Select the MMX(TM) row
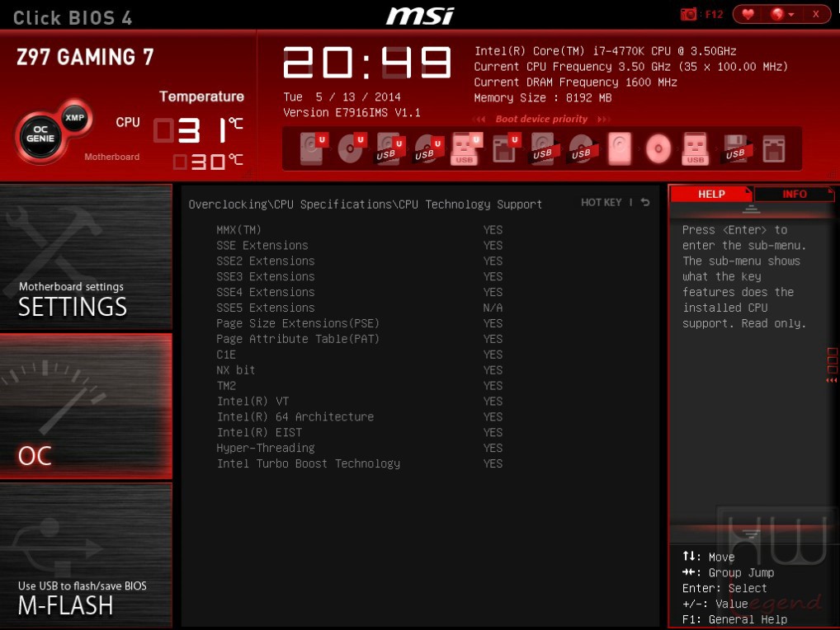This screenshot has height=630, width=840. (x=360, y=229)
